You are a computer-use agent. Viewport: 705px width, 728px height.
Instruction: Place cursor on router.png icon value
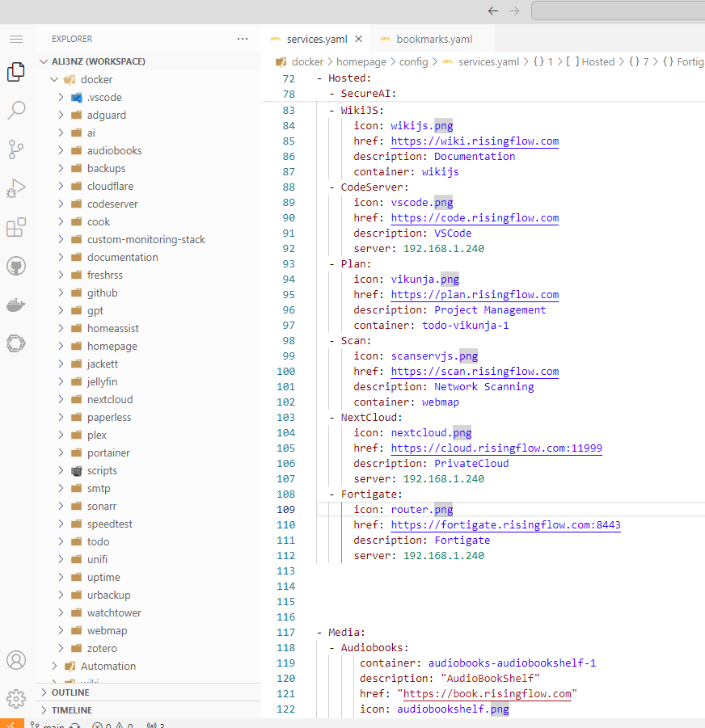coord(422,509)
